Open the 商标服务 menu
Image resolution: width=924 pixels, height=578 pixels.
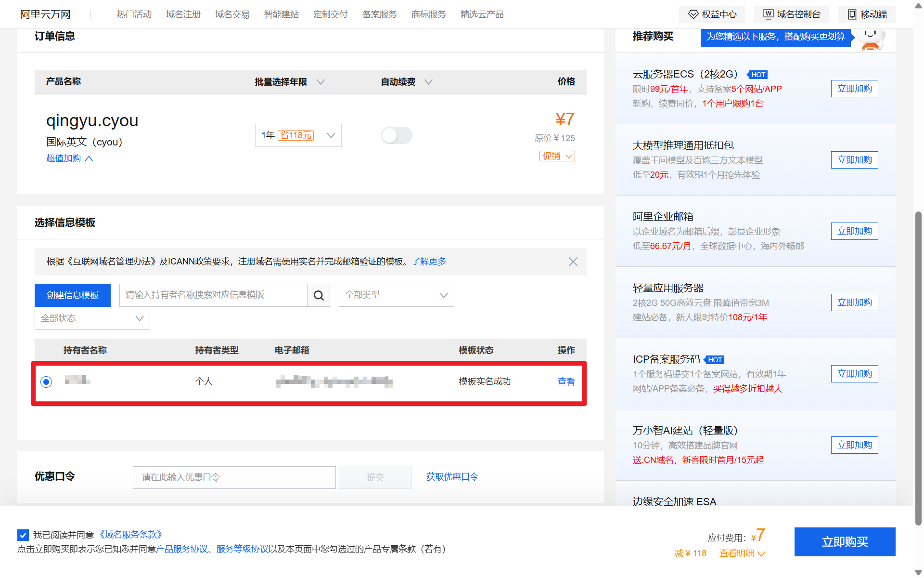click(x=429, y=14)
